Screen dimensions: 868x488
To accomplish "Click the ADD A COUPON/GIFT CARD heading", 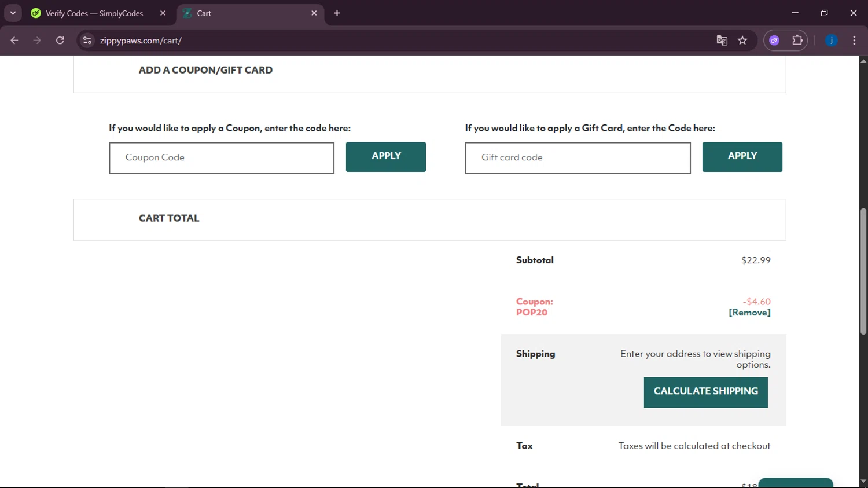I will pyautogui.click(x=205, y=70).
